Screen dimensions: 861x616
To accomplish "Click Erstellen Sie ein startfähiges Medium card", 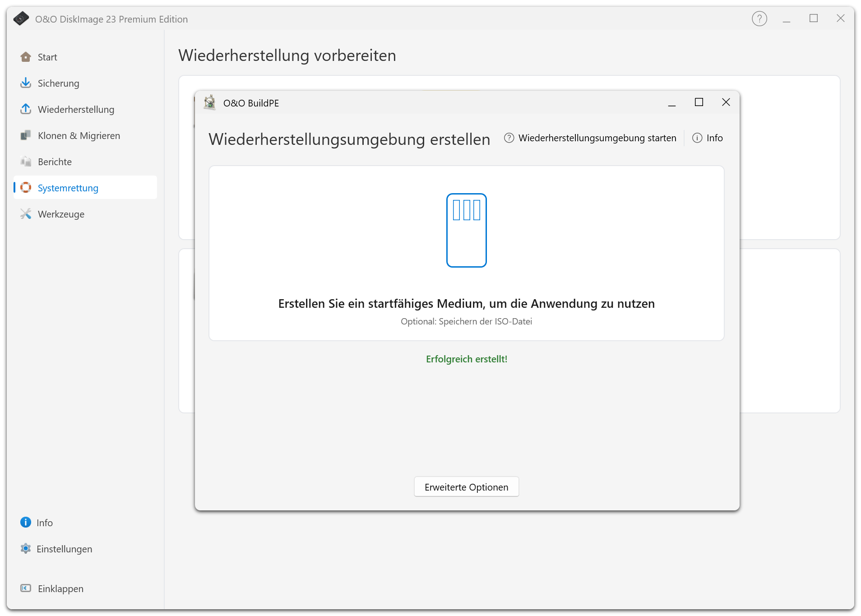I will pyautogui.click(x=467, y=253).
